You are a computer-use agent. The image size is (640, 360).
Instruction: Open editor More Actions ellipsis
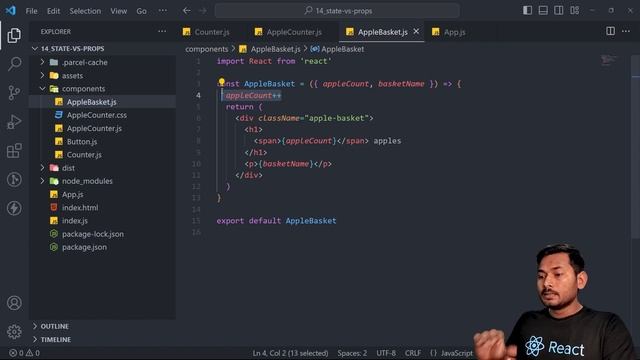coord(626,31)
